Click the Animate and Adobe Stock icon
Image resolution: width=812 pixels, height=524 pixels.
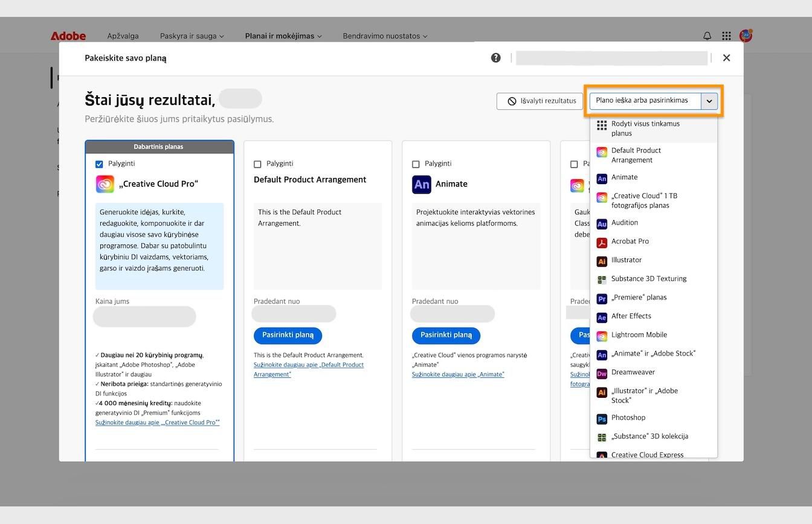tap(602, 355)
